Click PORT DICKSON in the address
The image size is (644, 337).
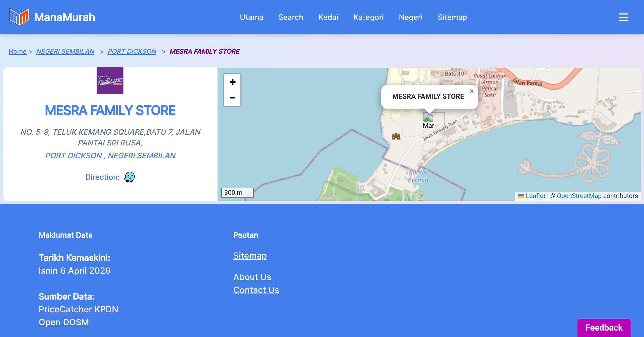click(x=74, y=156)
